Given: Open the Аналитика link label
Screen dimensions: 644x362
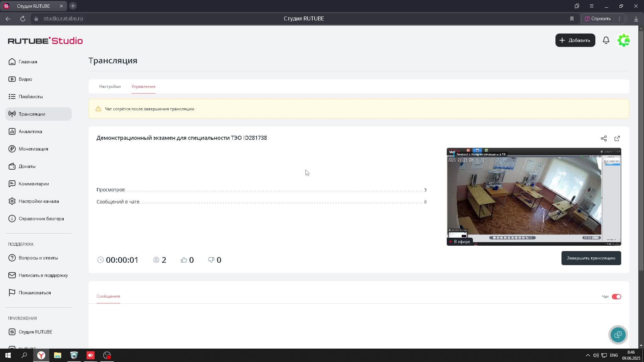Looking at the screenshot, I should click(x=31, y=131).
